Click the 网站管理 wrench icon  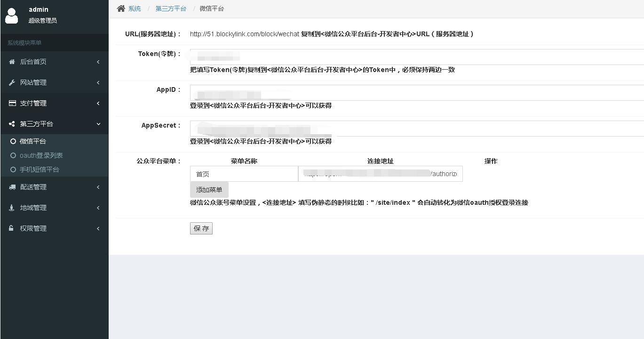click(12, 82)
